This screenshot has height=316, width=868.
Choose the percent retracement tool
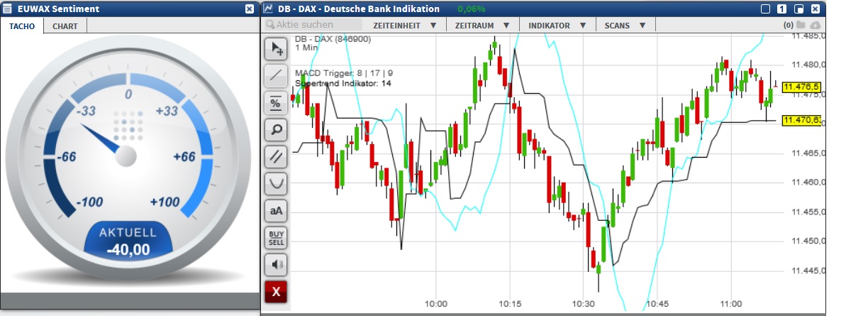[276, 103]
